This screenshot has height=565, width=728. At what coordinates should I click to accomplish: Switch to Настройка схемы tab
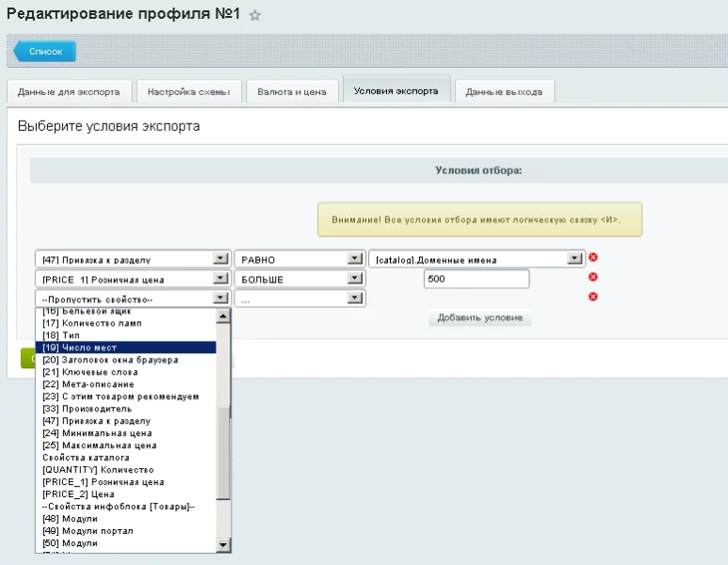point(189,92)
